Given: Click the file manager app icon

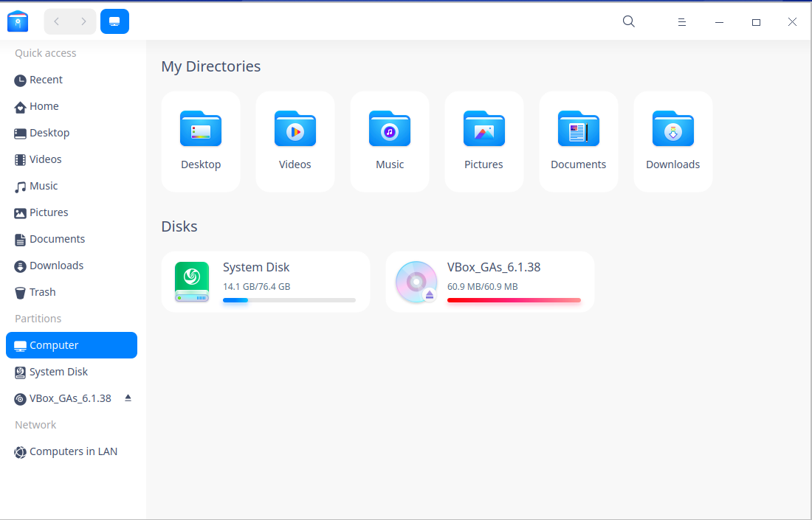Looking at the screenshot, I should tap(17, 21).
